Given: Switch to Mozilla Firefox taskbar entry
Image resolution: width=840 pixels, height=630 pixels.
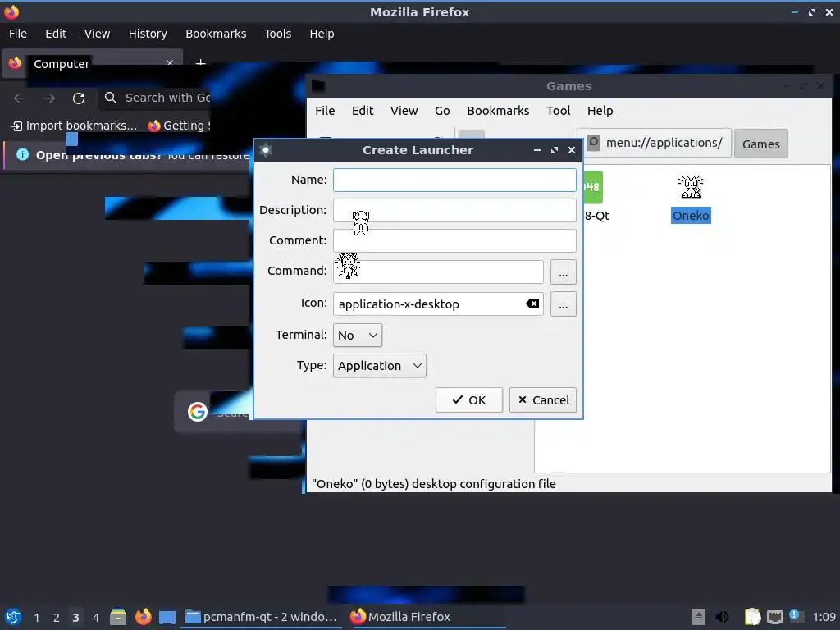Looking at the screenshot, I should (x=426, y=617).
